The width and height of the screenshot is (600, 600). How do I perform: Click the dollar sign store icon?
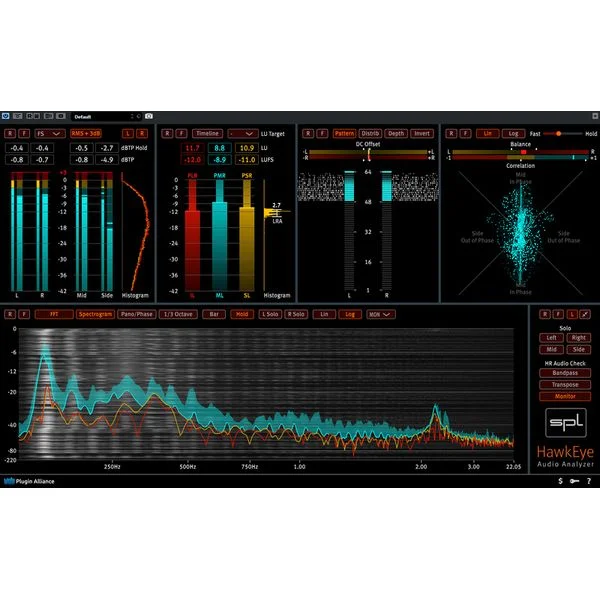coord(560,481)
